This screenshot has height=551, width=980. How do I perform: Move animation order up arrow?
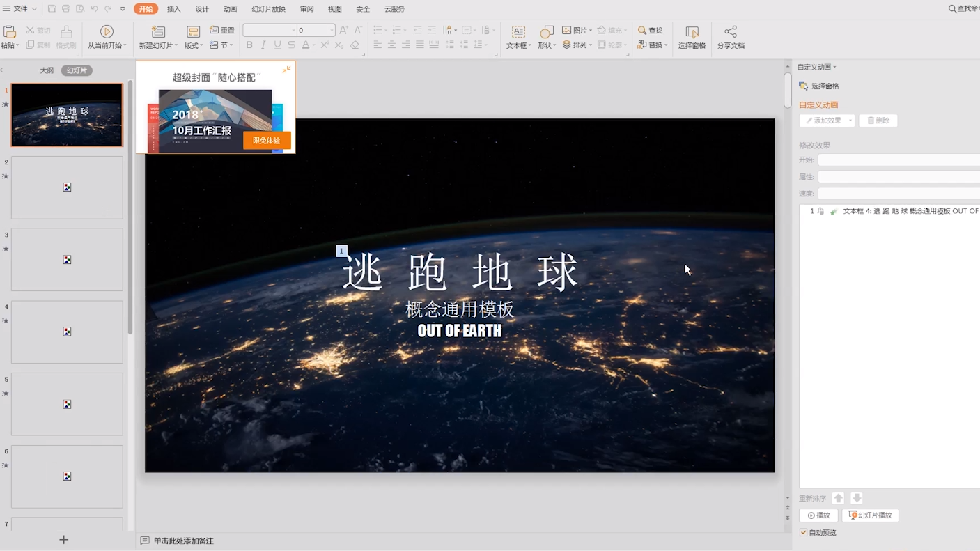[839, 498]
